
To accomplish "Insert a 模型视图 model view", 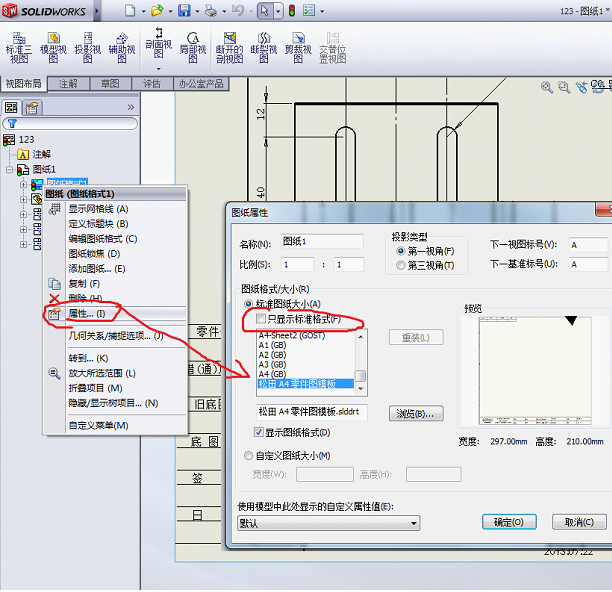I will coord(53,48).
